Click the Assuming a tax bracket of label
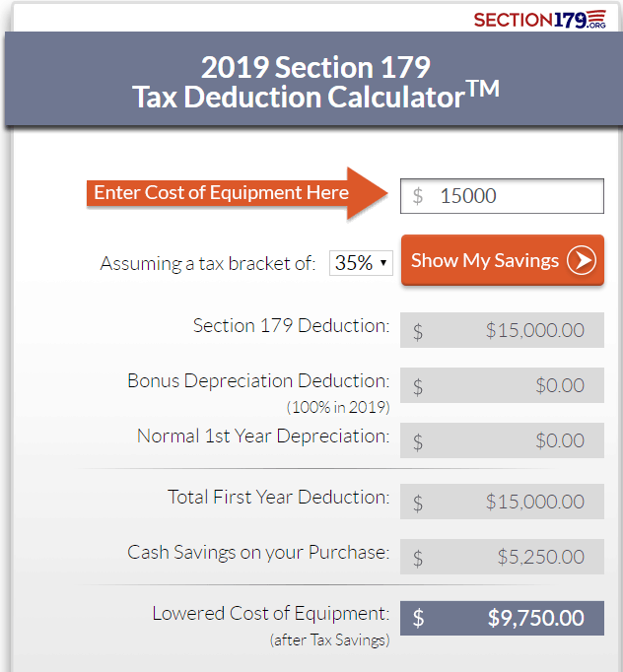The height and width of the screenshot is (672, 623). pyautogui.click(x=208, y=263)
